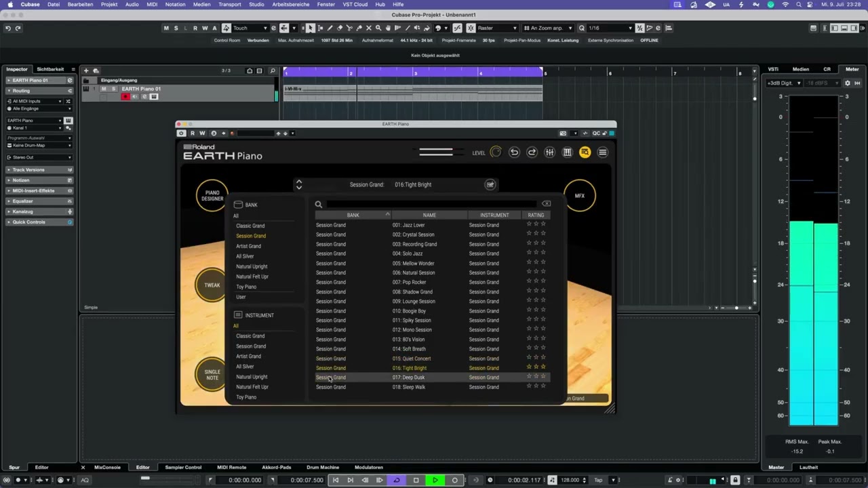Screen dimensions: 868x488
Task: Toggle Write automation W in plugin header
Action: (x=202, y=133)
